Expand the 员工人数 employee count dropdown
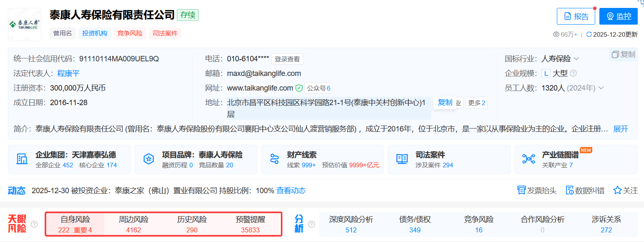The width and height of the screenshot is (644, 242). click(601, 88)
